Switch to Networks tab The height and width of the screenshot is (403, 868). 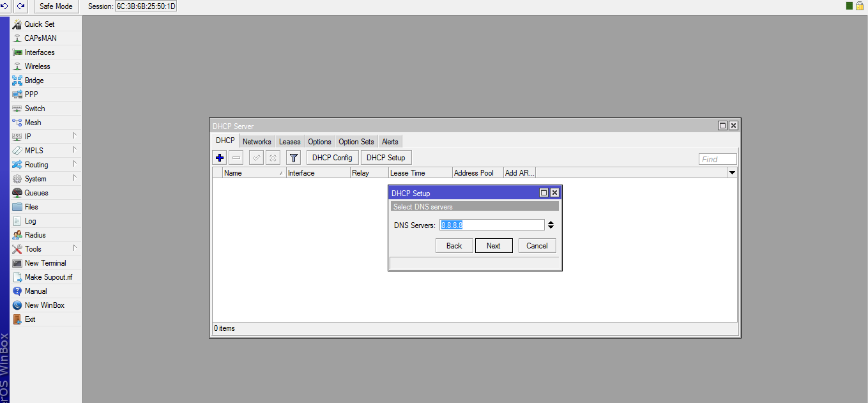[257, 142]
